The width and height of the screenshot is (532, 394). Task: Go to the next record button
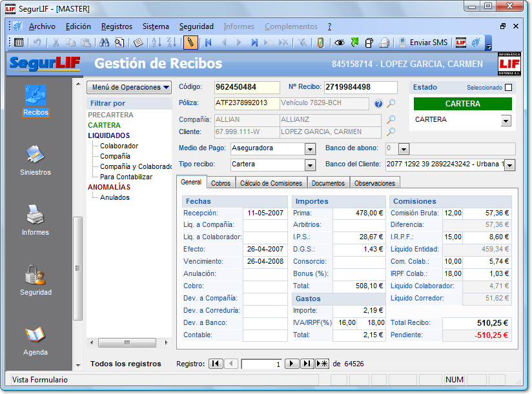click(291, 364)
